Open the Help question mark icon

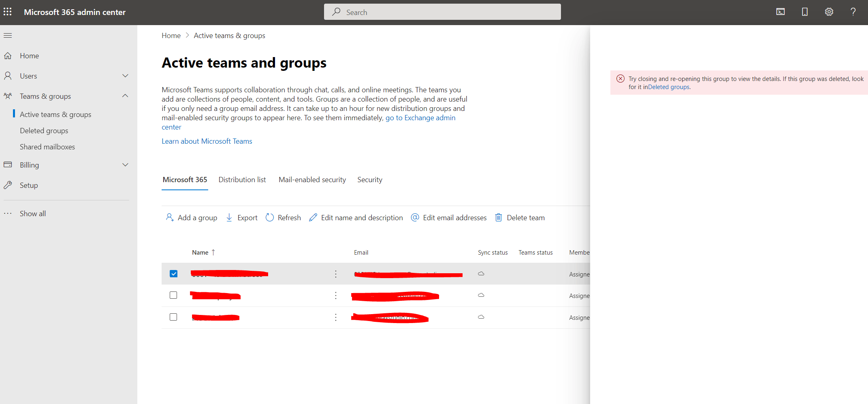click(853, 12)
